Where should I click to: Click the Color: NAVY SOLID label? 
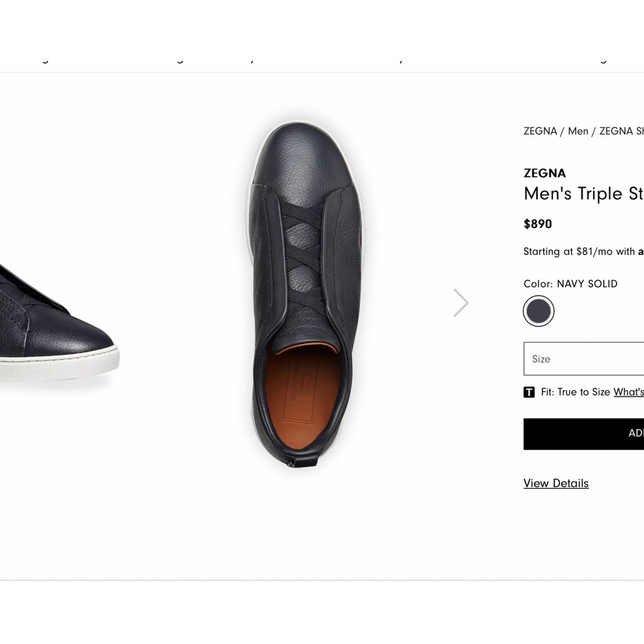pyautogui.click(x=570, y=283)
